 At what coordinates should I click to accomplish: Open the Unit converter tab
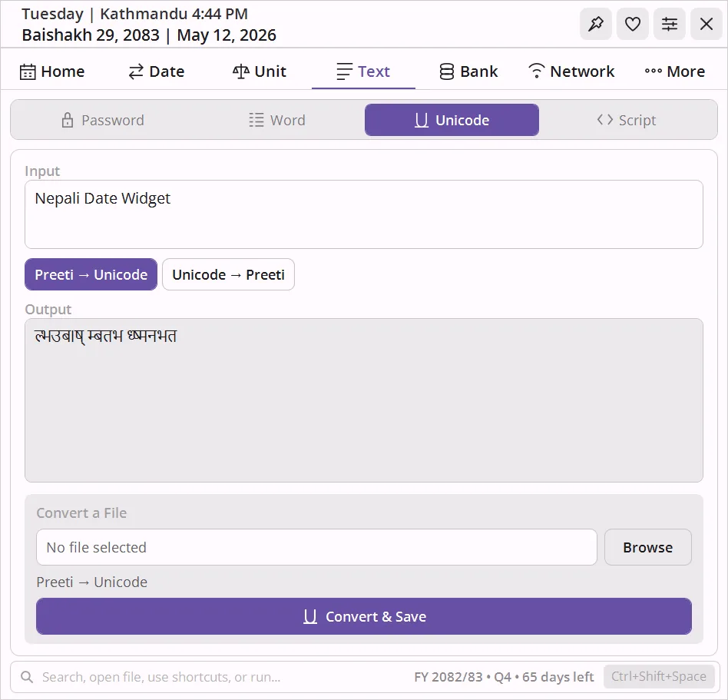260,71
